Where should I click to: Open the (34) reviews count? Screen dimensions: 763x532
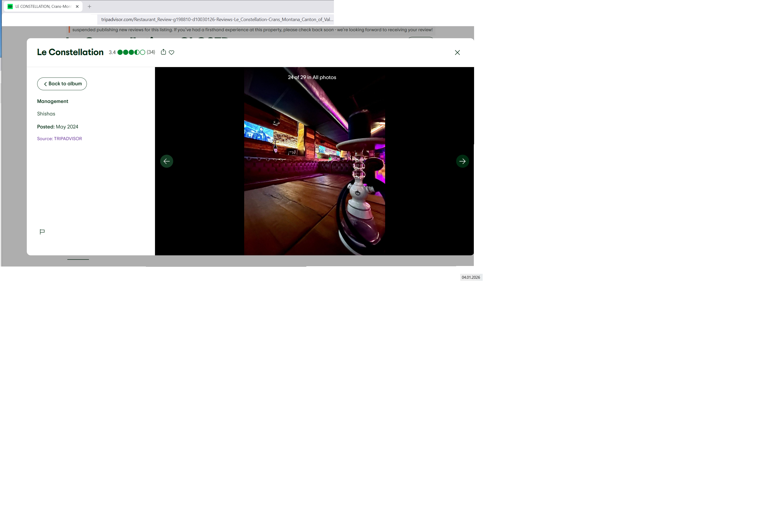tap(151, 52)
